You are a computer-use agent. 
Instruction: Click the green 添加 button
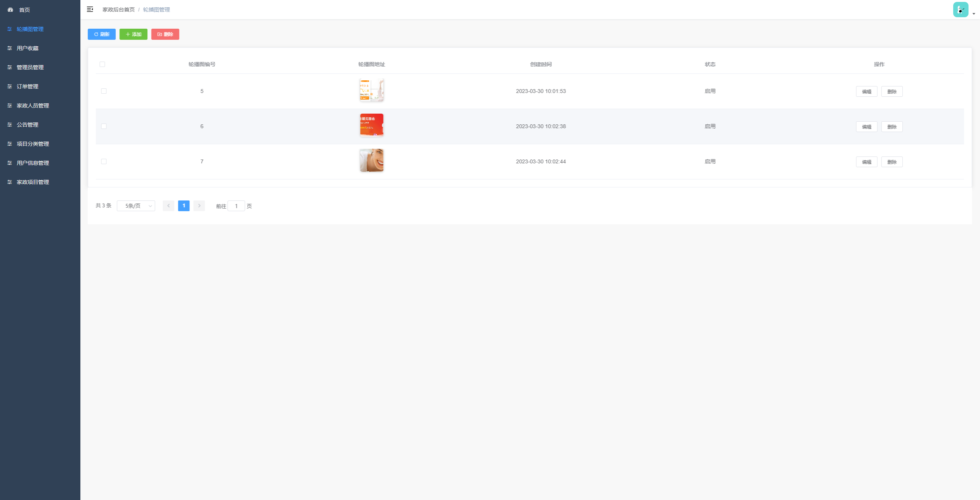[133, 34]
